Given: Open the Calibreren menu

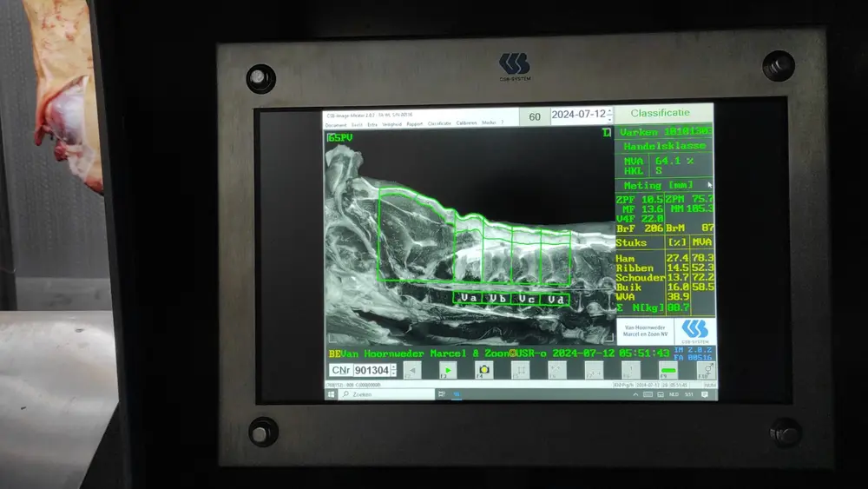Looking at the screenshot, I should click(x=467, y=123).
